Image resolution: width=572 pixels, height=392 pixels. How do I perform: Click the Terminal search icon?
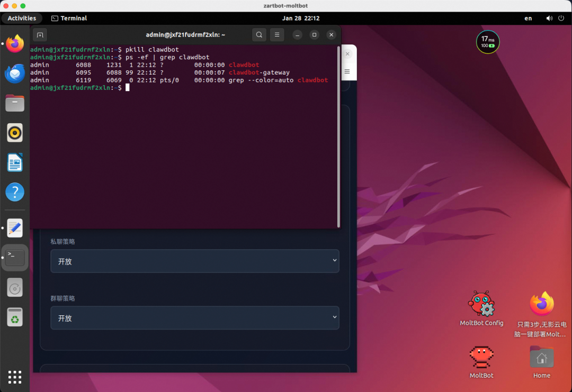pyautogui.click(x=259, y=35)
